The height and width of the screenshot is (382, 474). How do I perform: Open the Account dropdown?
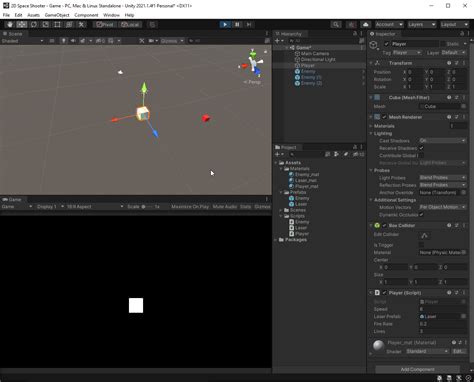tap(389, 25)
